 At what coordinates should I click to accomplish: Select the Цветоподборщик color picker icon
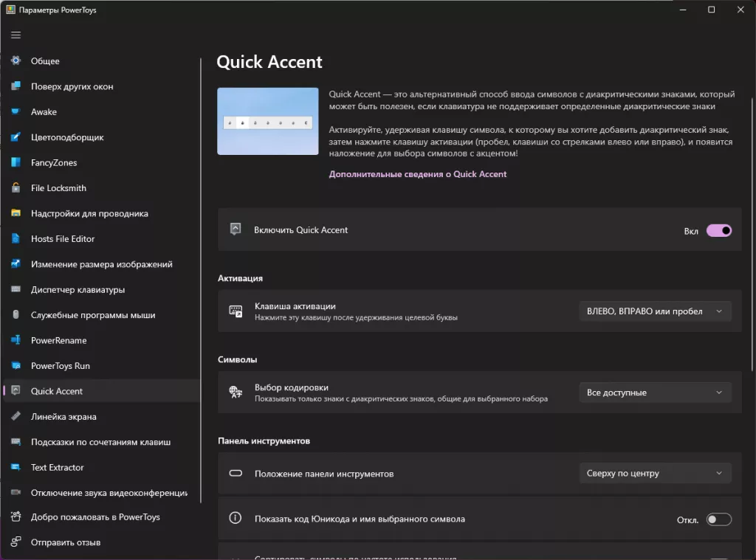(x=16, y=137)
